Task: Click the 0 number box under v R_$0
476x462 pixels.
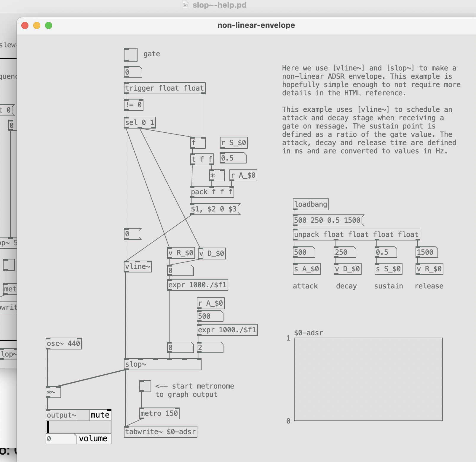Action: pos(181,271)
